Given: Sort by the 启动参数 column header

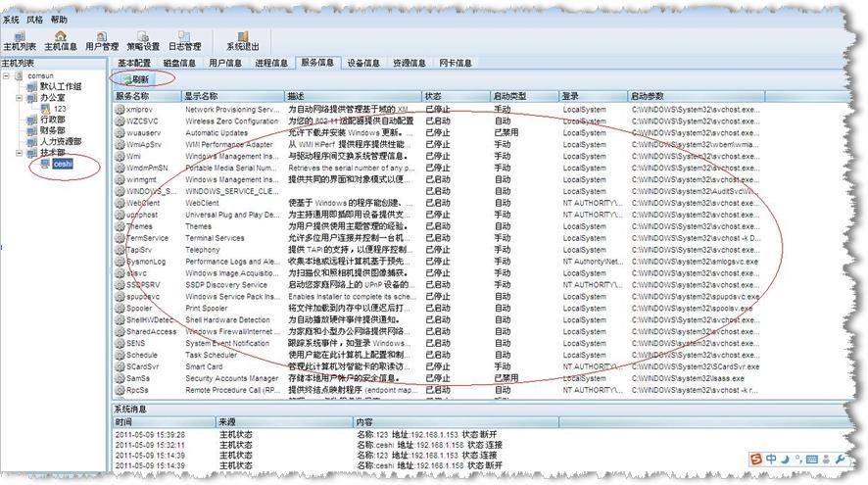Looking at the screenshot, I should [x=696, y=96].
